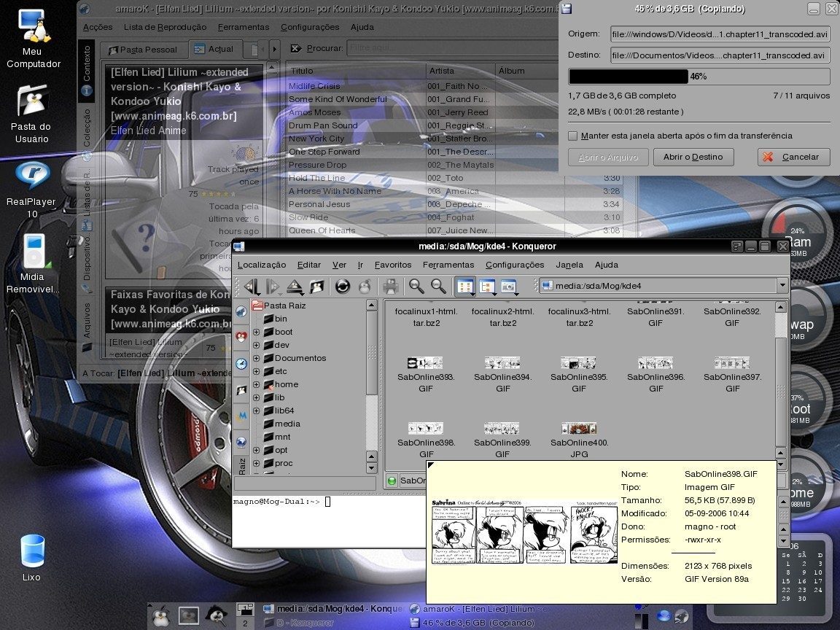
Task: Expand the lib folder in the tree
Action: 256,397
